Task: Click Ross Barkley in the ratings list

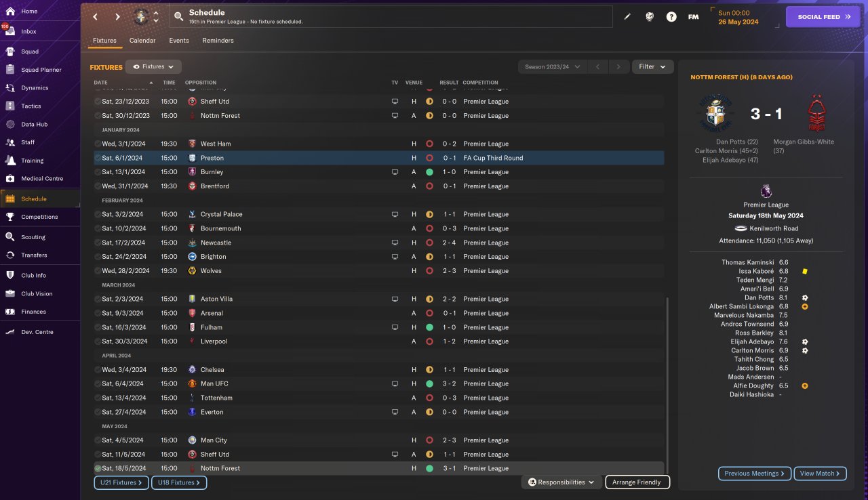Action: (754, 333)
